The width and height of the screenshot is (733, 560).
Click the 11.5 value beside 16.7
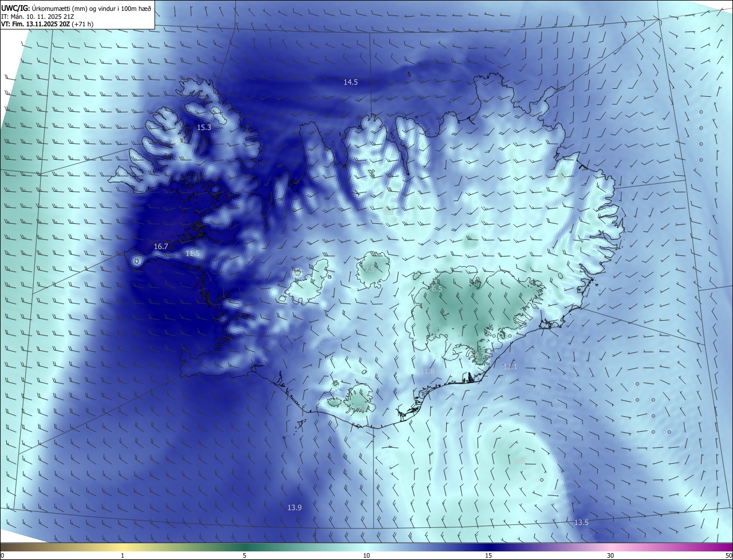pyautogui.click(x=193, y=254)
